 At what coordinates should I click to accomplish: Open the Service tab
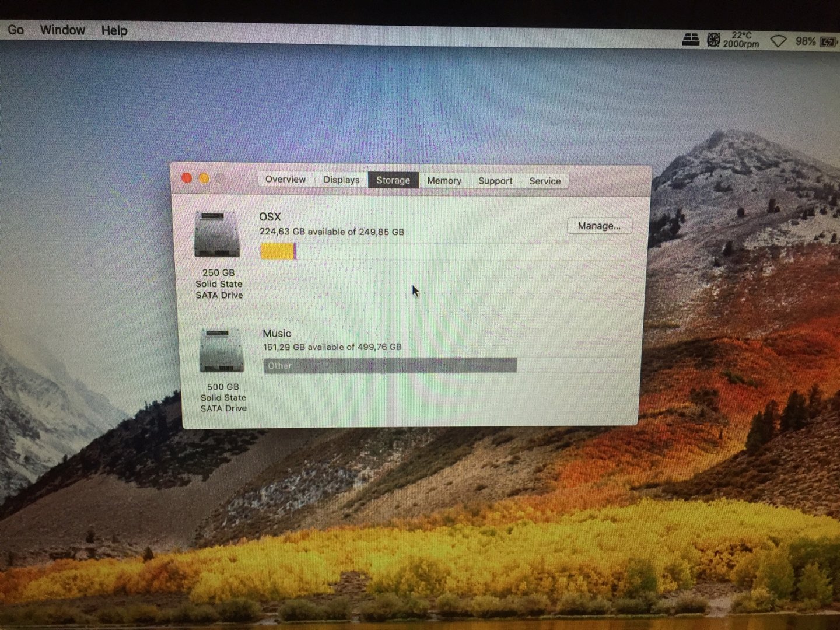[x=545, y=181]
